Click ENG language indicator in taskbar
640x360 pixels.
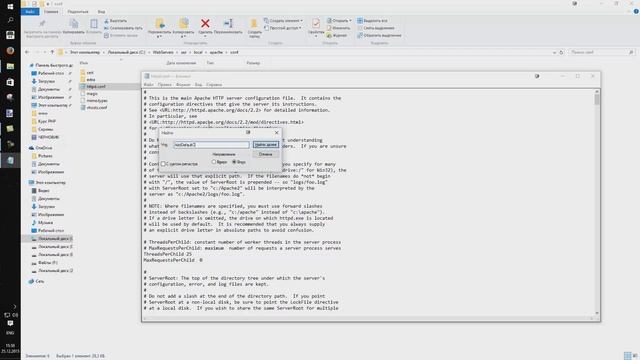(10, 333)
